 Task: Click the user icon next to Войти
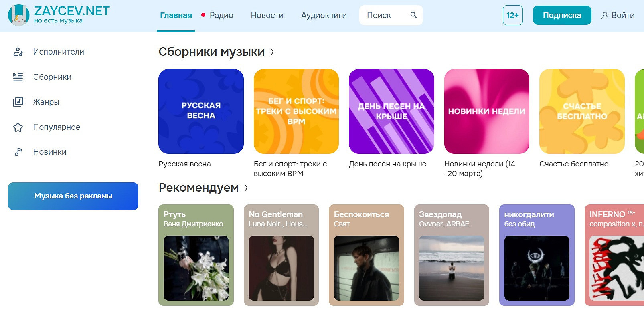[x=605, y=16]
